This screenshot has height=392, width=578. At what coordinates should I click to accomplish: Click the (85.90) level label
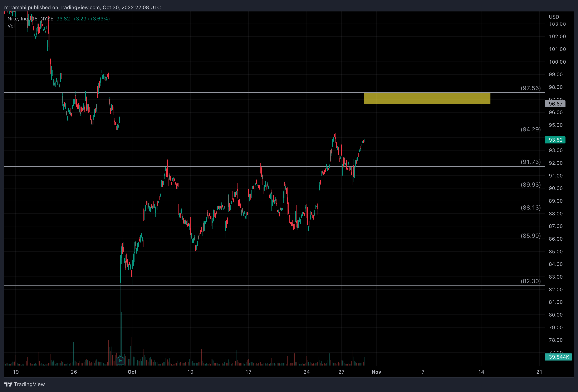[x=531, y=236]
